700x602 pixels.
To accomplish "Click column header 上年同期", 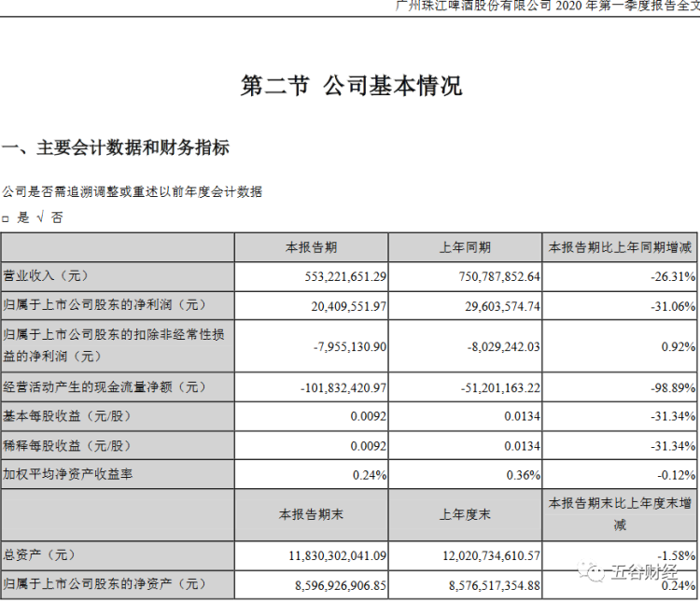I will pos(465,247).
